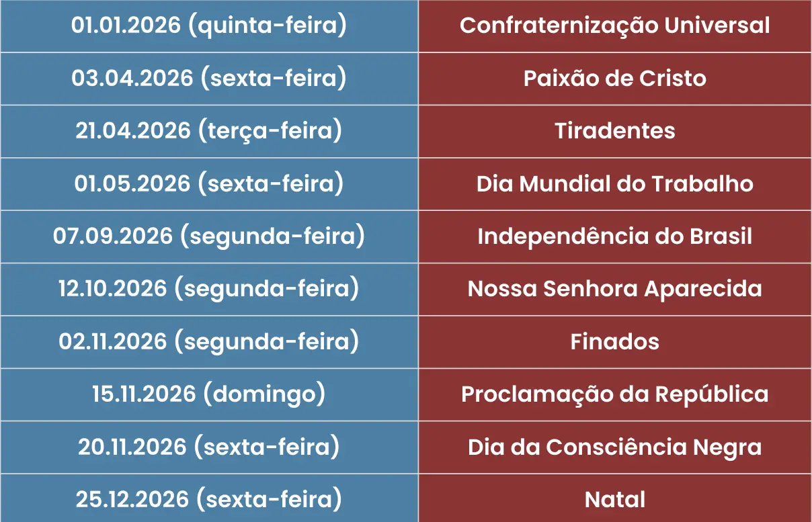Click the 12.10.2026 (segunda-feira) date cell
This screenshot has height=522, width=812.
point(209,288)
